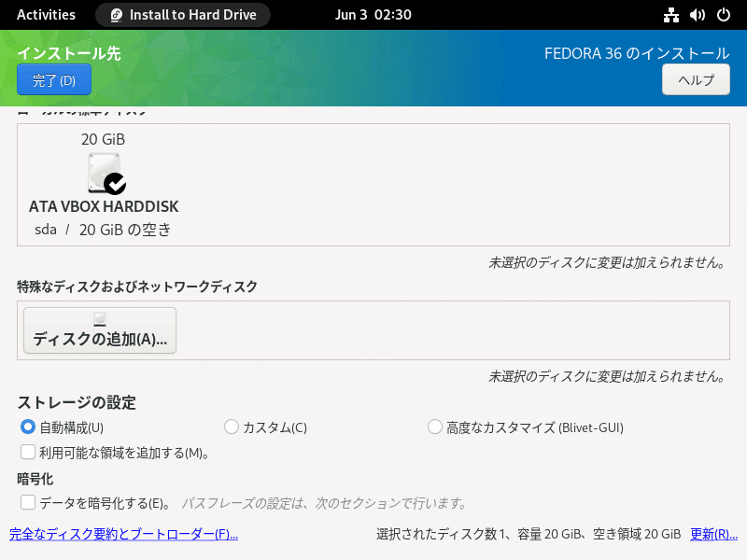Enable 利用可能な領域を追加する(M) checkbox
The width and height of the screenshot is (747, 560).
[28, 452]
